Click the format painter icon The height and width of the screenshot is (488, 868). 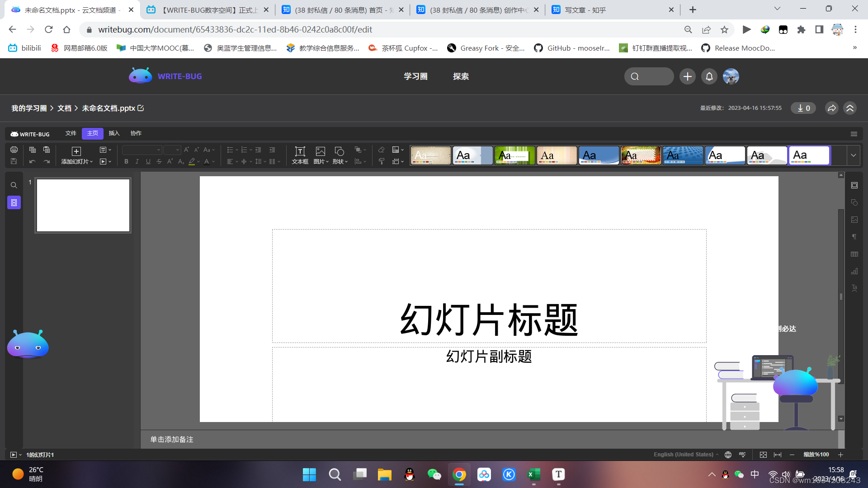coord(381,161)
